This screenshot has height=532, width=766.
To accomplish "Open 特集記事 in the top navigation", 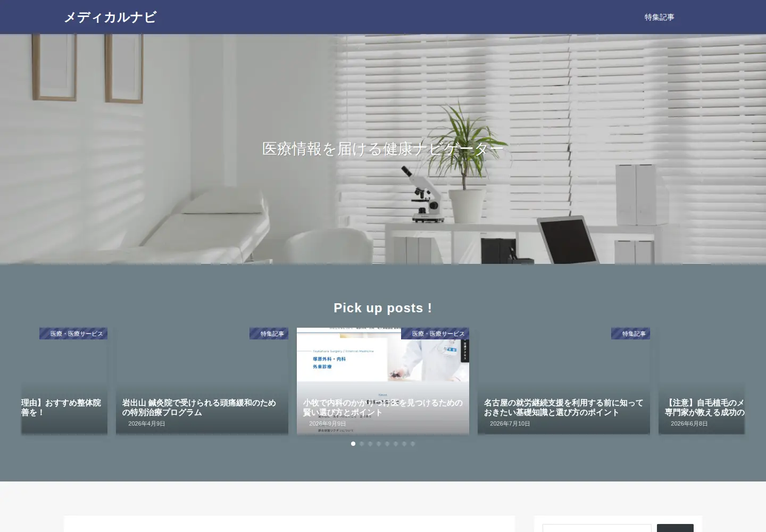I will pos(659,17).
